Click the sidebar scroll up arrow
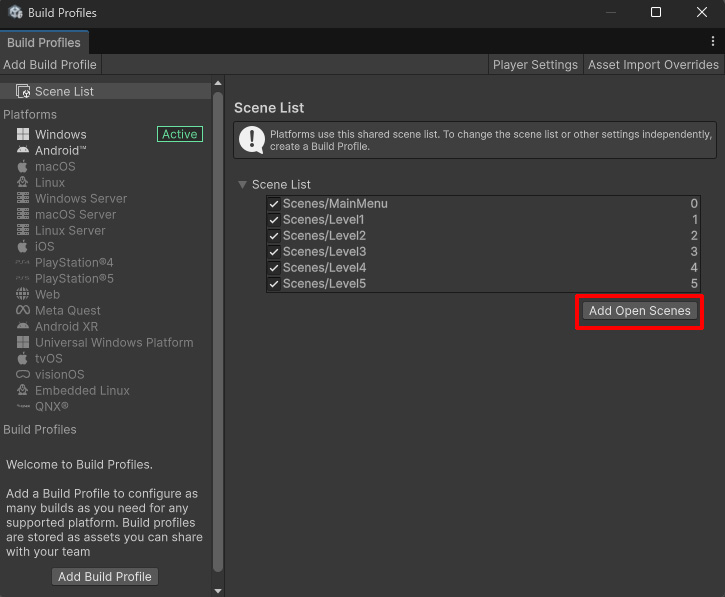725x597 pixels. (x=218, y=83)
